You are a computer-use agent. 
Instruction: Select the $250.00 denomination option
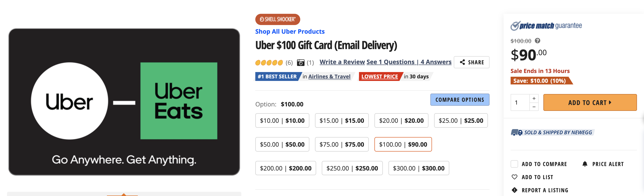[x=352, y=168]
